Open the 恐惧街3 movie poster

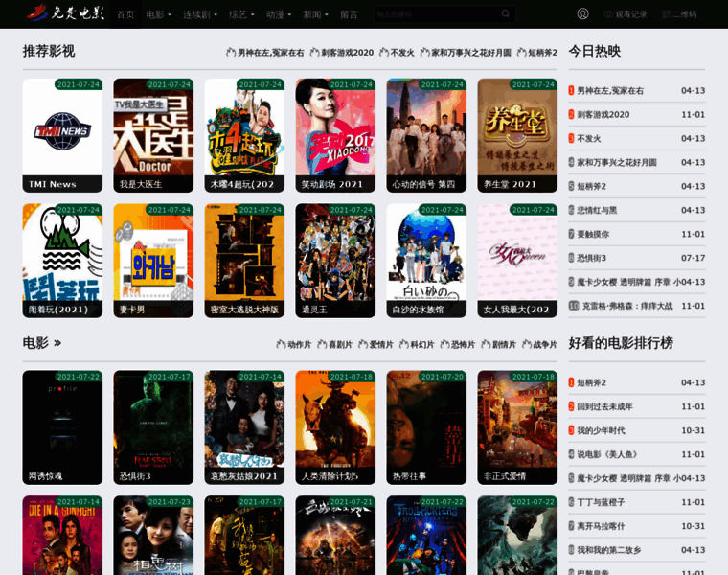(153, 427)
